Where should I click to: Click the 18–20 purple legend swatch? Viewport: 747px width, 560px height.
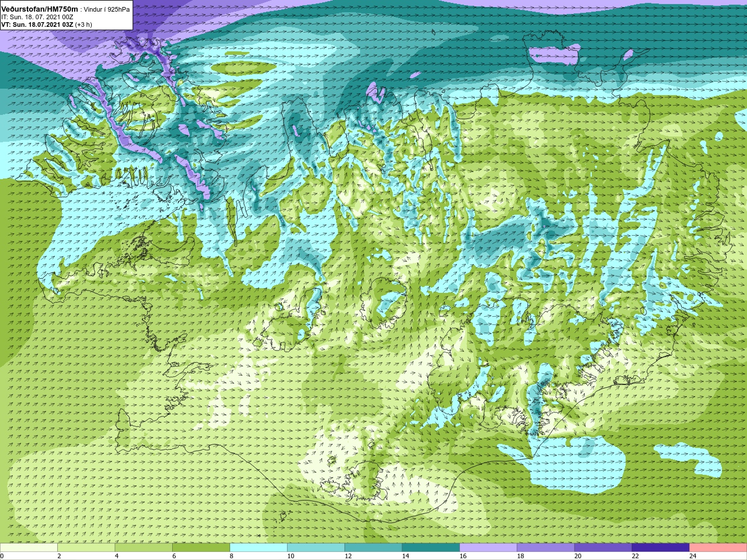tap(546, 548)
